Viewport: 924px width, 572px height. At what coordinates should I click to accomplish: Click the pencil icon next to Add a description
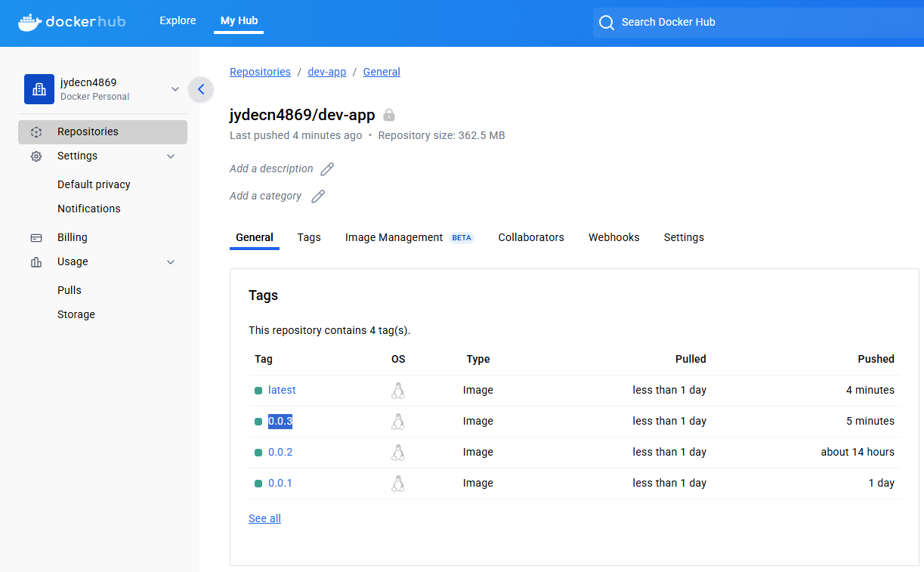coord(327,169)
